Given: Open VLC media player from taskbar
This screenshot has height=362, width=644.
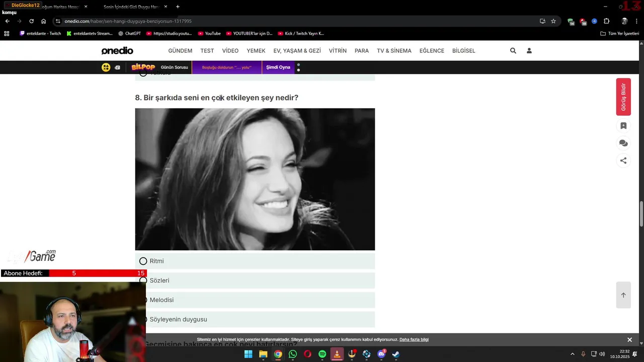Looking at the screenshot, I should [x=337, y=354].
